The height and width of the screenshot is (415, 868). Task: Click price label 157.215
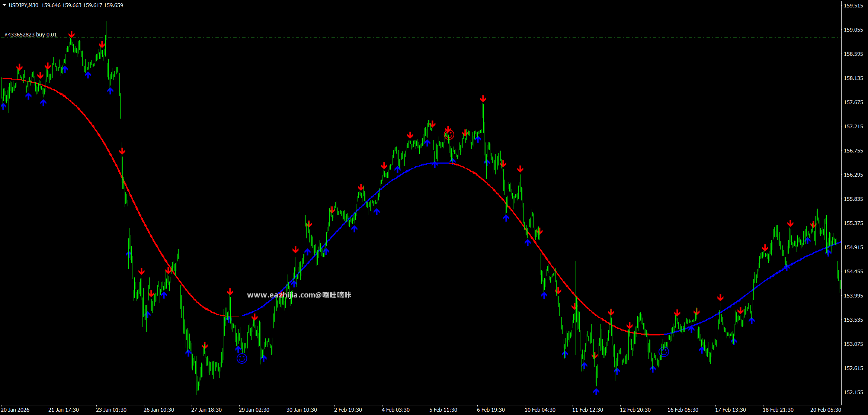(x=853, y=126)
